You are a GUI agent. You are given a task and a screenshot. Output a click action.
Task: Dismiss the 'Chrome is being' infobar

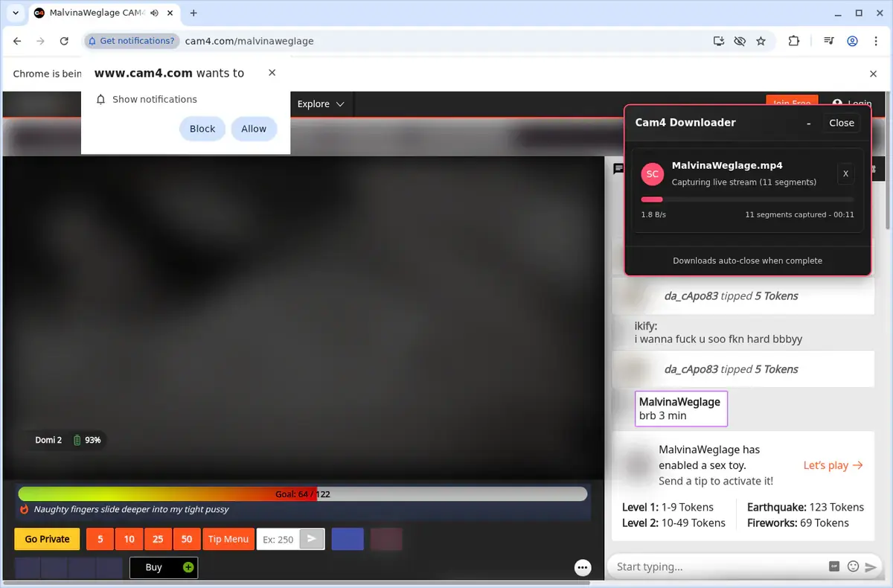(x=874, y=74)
